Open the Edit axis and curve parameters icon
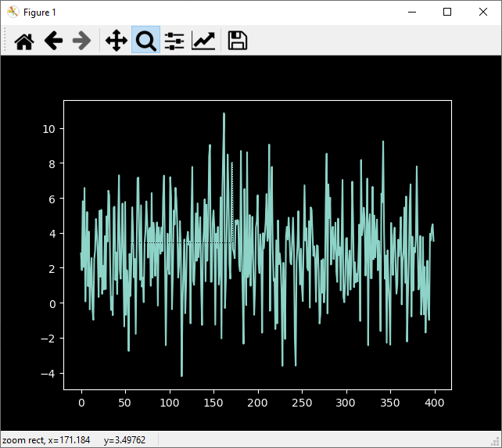This screenshot has width=502, height=448. click(203, 41)
